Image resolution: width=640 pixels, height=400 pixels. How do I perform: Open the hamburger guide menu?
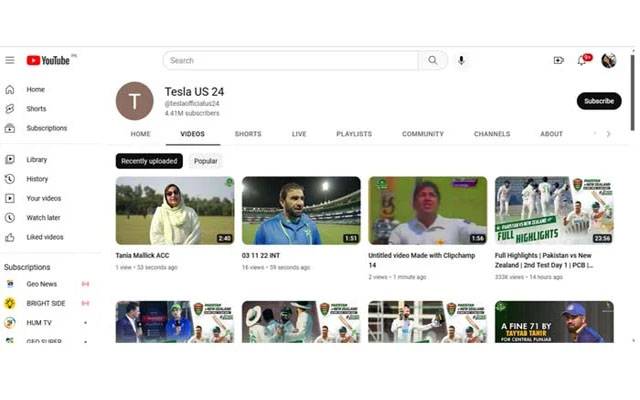pos(10,60)
